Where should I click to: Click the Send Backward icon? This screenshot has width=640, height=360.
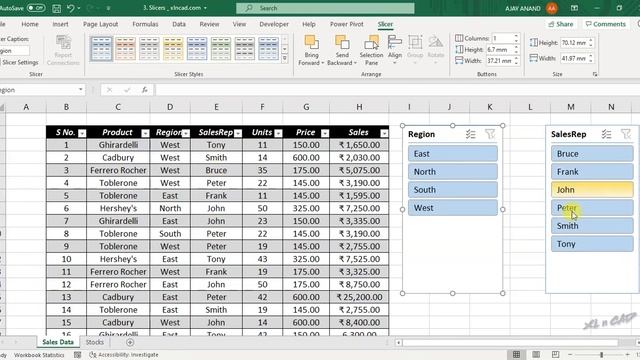coord(342,42)
